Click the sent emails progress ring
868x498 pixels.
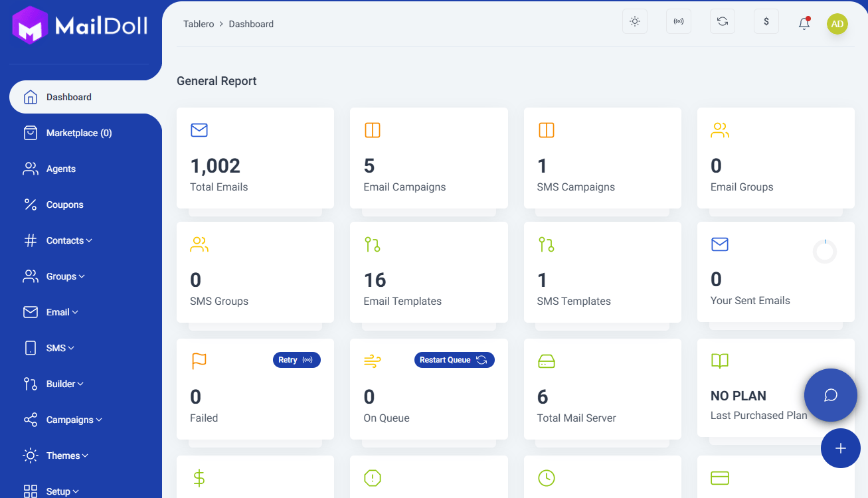point(825,252)
